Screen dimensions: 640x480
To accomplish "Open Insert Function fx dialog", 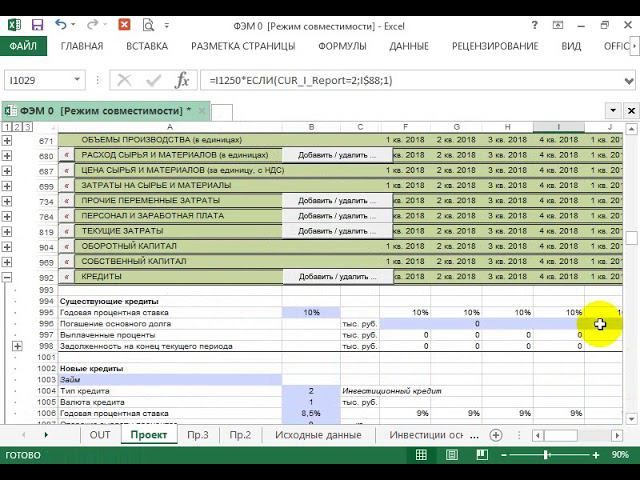I will point(182,80).
